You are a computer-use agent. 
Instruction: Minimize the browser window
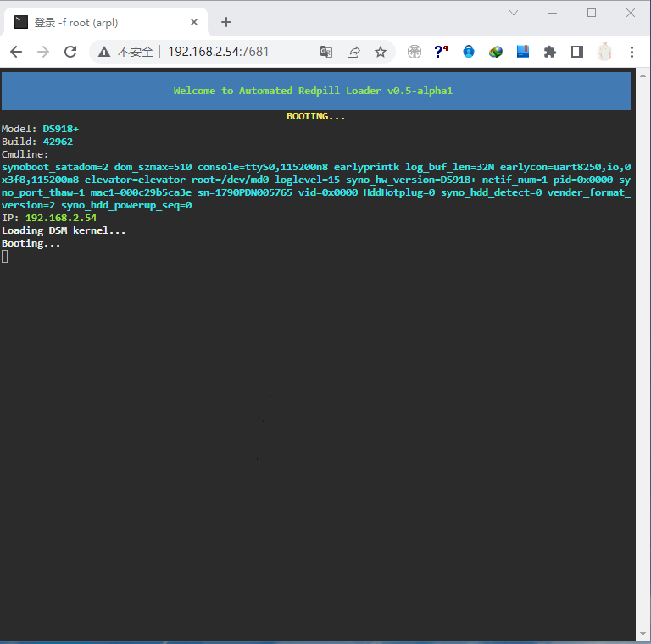(553, 13)
